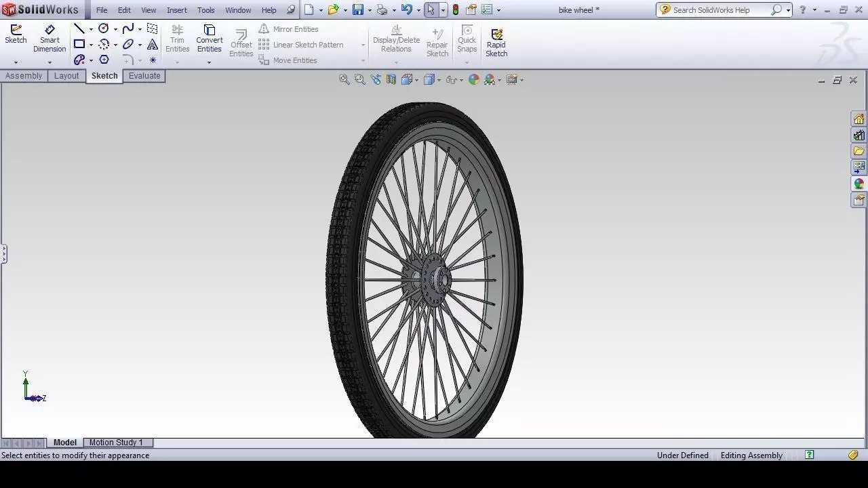Click Edit Appearance color sphere icon
The height and width of the screenshot is (488, 868).
point(473,79)
